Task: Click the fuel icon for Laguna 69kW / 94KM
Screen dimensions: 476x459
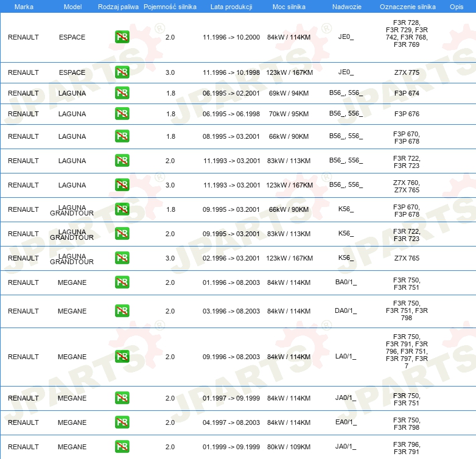Action: [x=122, y=93]
